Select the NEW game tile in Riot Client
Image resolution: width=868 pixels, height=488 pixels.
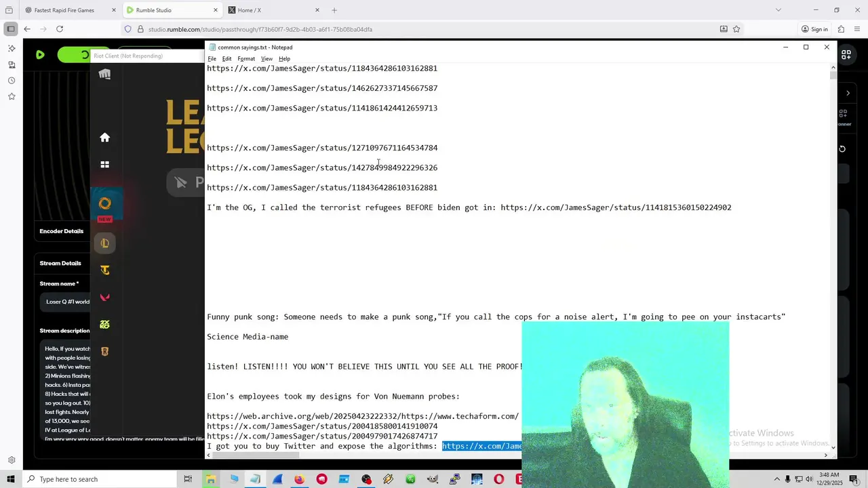[105, 204]
